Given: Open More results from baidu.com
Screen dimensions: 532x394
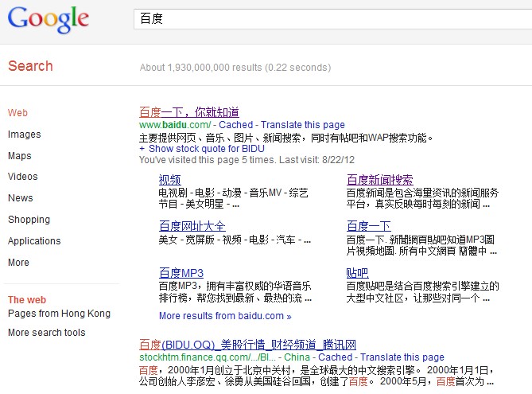Looking at the screenshot, I should coord(225,316).
